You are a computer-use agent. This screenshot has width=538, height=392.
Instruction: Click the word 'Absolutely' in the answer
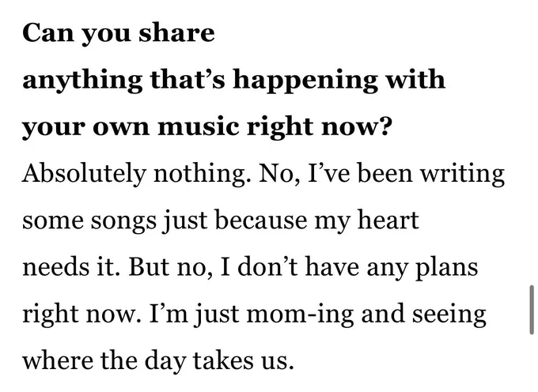tap(84, 174)
